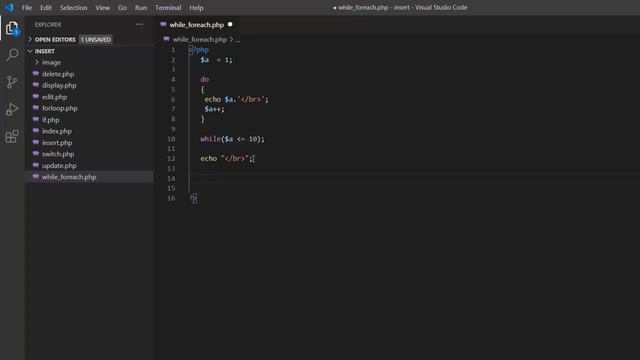Viewport: 640px width, 360px height.
Task: Expand the Open Editors section
Action: [x=30, y=40]
